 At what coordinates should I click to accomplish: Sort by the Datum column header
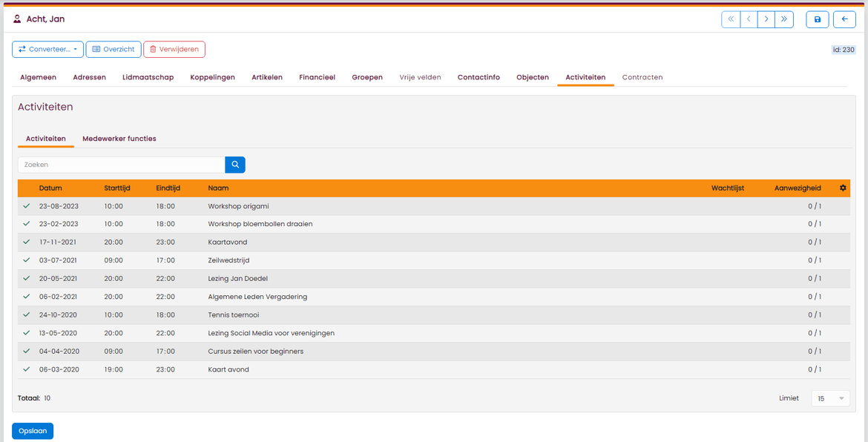(x=50, y=188)
